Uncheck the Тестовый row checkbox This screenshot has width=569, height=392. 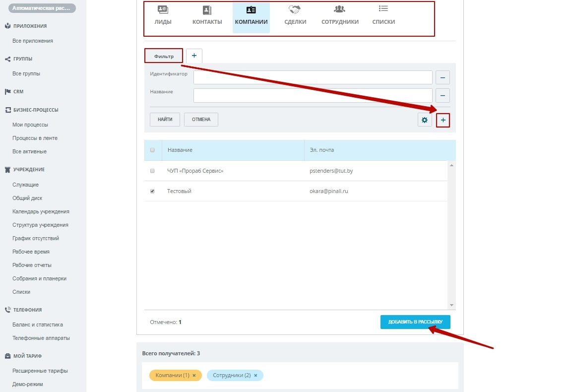coord(152,191)
